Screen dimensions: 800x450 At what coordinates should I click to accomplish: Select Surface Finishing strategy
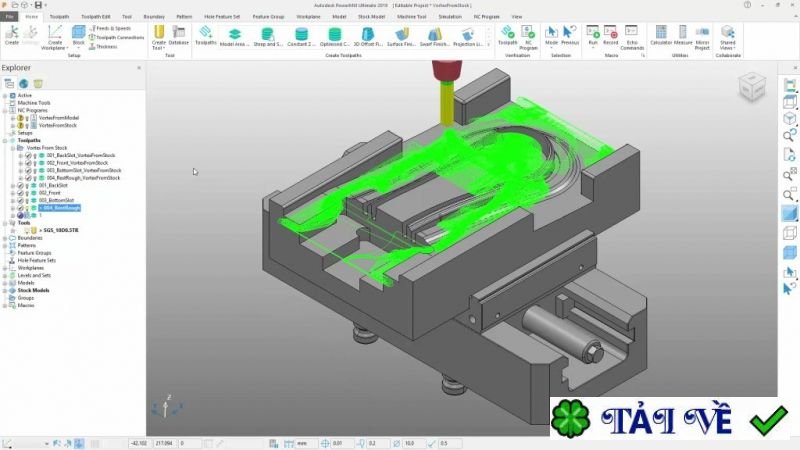pos(402,37)
